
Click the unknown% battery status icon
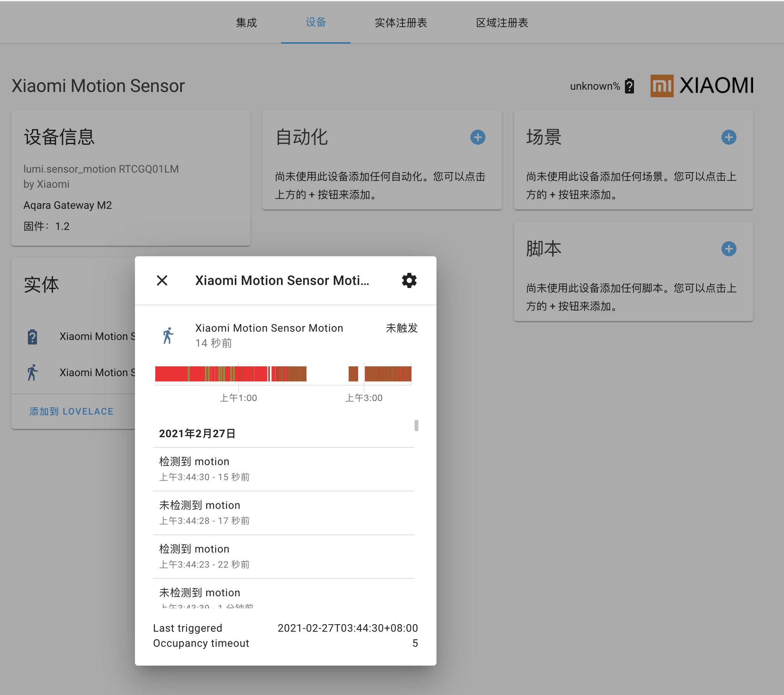(x=630, y=86)
